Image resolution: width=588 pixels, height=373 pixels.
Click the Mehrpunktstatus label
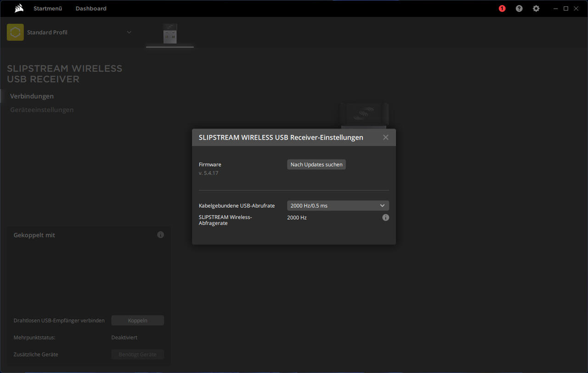pos(34,337)
